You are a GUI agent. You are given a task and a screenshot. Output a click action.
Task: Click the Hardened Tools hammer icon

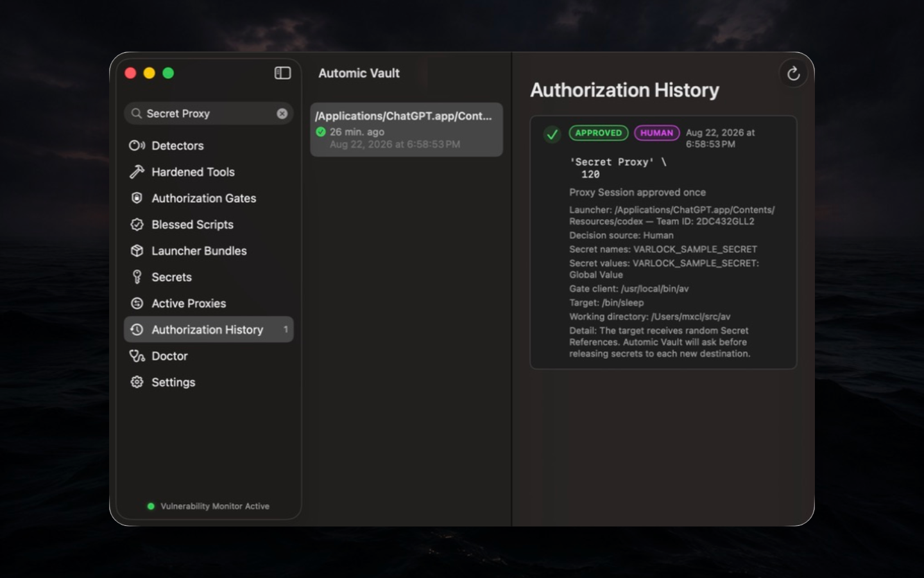point(137,172)
